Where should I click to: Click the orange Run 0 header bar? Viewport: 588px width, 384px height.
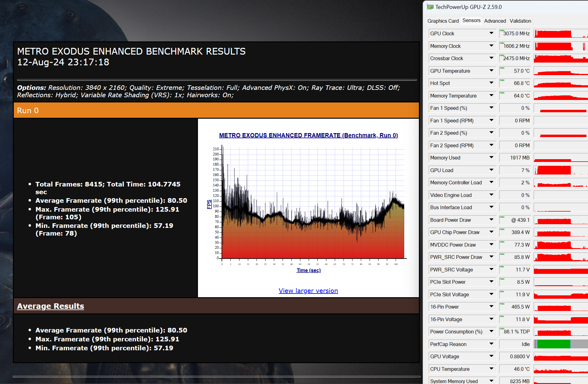[x=216, y=110]
